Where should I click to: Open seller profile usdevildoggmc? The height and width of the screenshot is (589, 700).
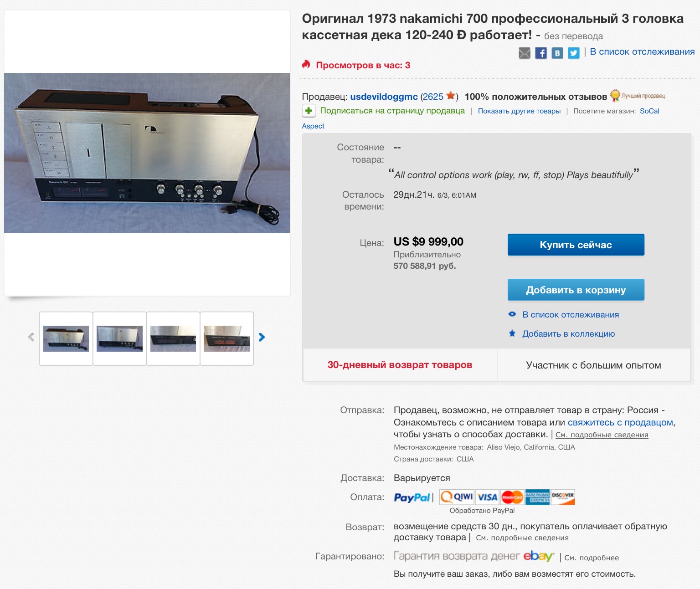click(x=384, y=97)
